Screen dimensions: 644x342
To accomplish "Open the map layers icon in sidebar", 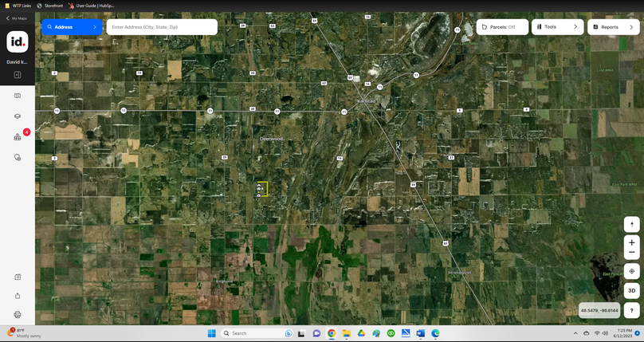I will coord(18,116).
